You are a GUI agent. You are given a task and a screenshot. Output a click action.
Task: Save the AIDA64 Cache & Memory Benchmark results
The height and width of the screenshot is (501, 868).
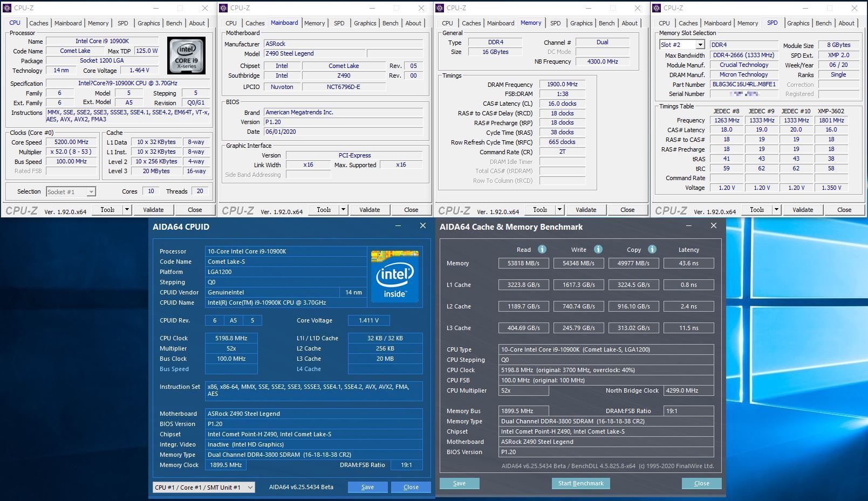coord(460,483)
